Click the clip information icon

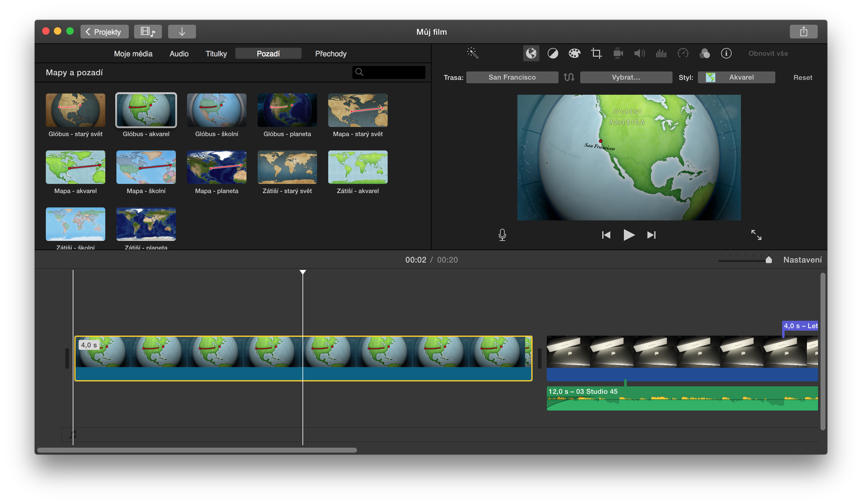[x=726, y=53]
